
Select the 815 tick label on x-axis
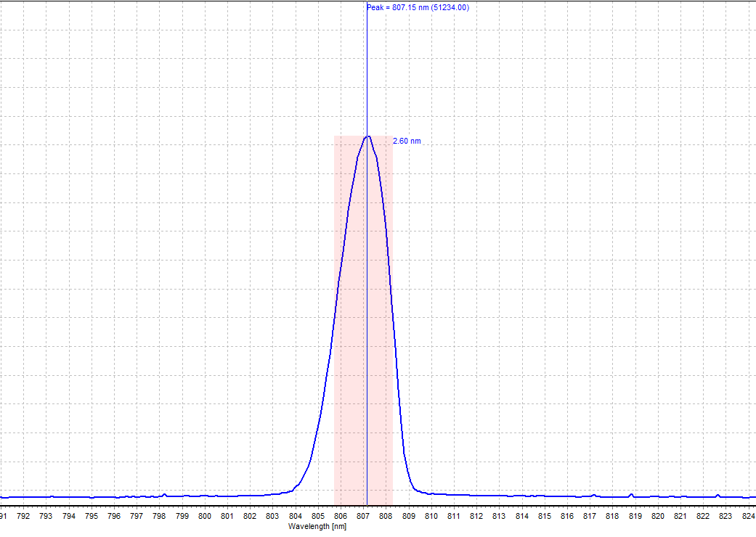[544, 516]
